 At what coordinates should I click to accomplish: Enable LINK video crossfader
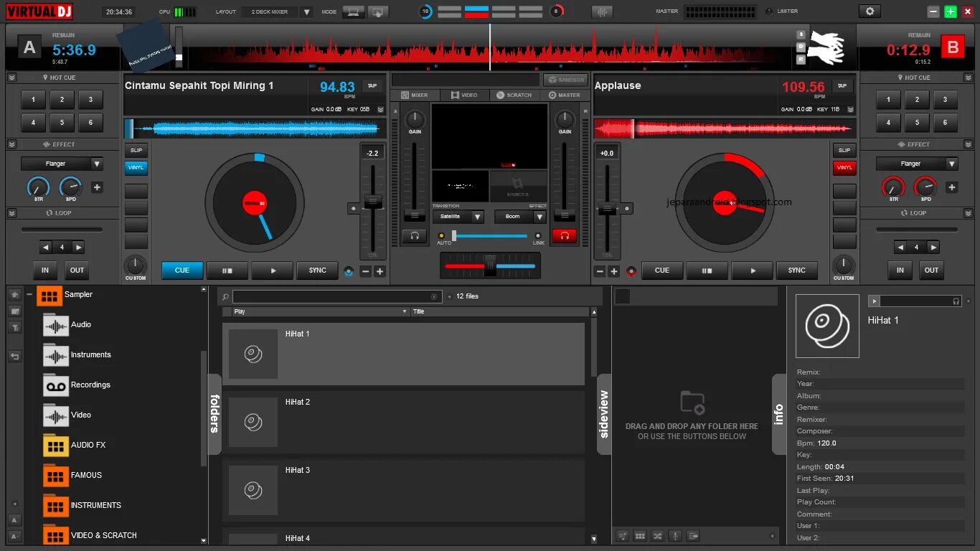[538, 235]
